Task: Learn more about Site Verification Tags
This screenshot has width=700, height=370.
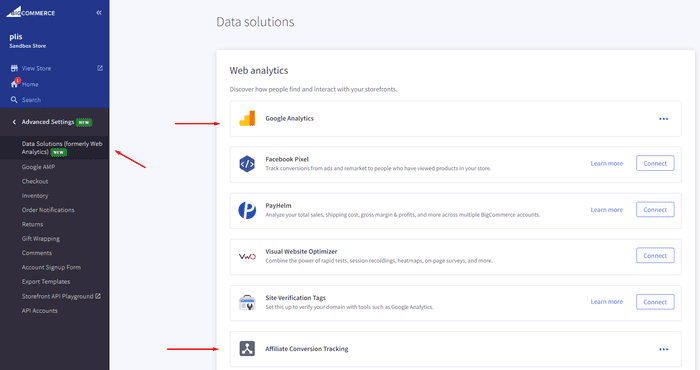Action: [x=606, y=302]
